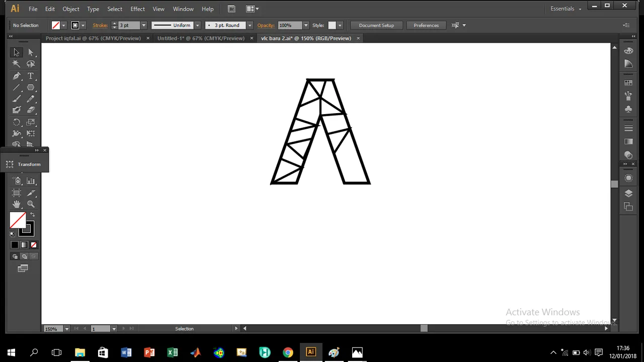Open the Color panel palette icon

[628, 51]
